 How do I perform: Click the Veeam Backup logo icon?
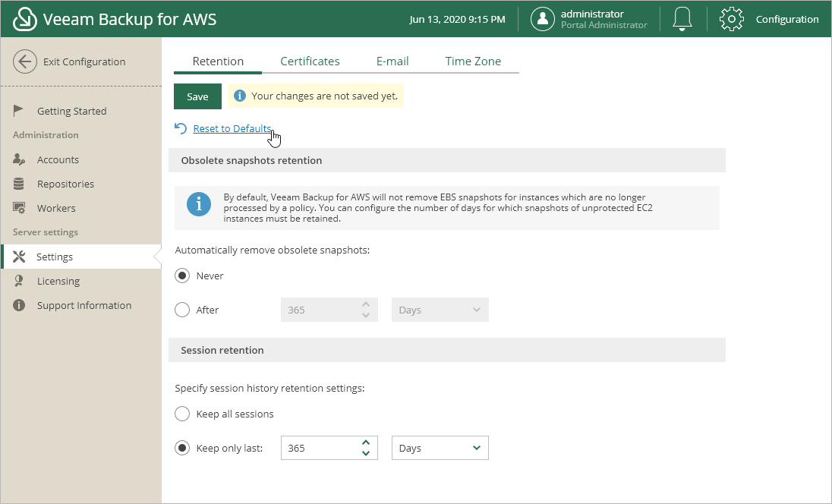(x=24, y=19)
